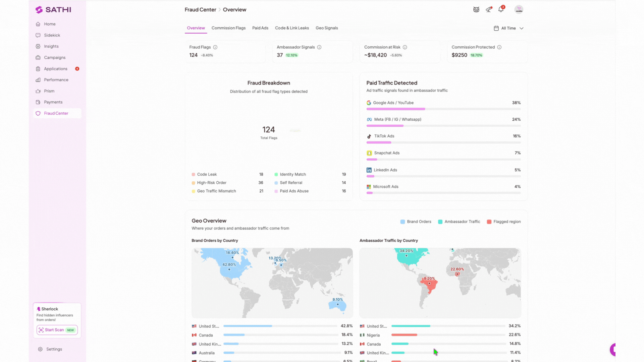Open Prism in sidebar
The image size is (644, 362).
(x=49, y=91)
